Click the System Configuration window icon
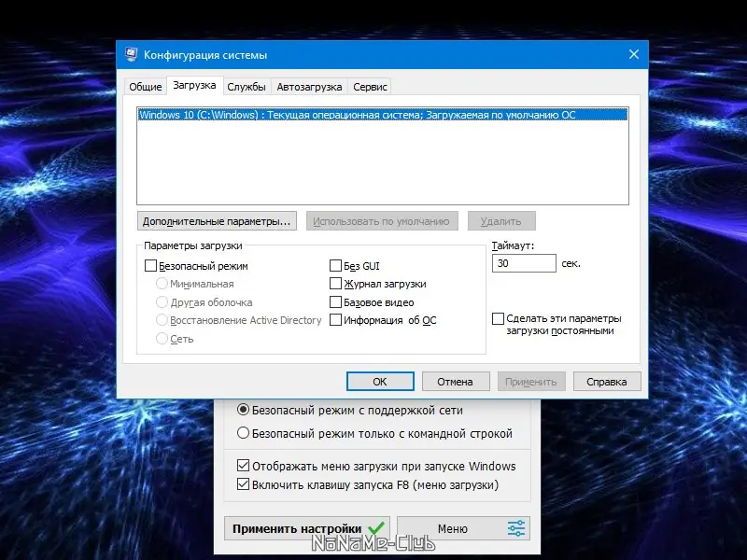 131,55
